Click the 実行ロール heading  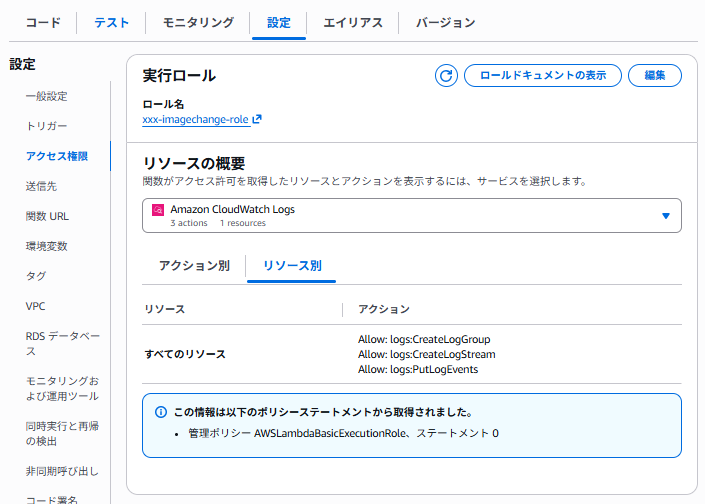[x=179, y=76]
